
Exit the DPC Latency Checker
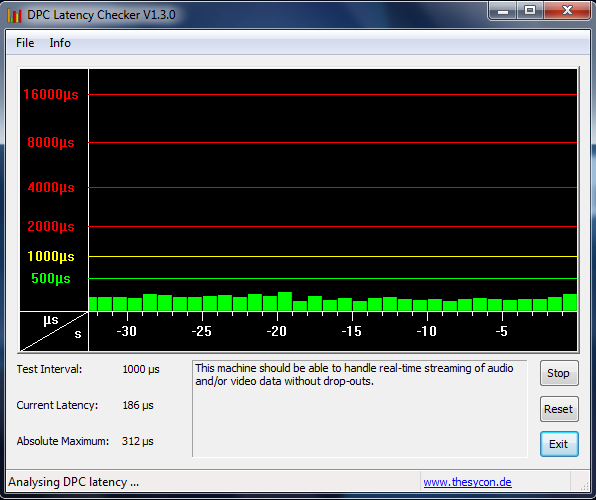(x=559, y=444)
